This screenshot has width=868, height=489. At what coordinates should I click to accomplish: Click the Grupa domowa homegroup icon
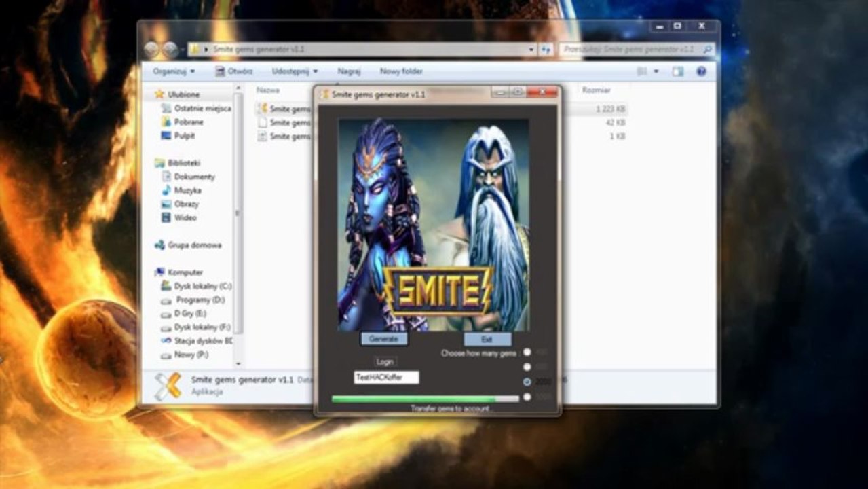(159, 245)
